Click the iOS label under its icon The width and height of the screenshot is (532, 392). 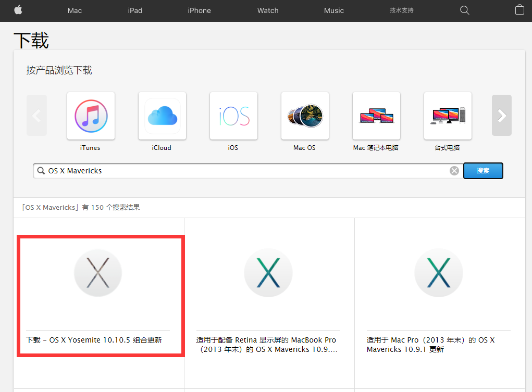(x=233, y=148)
